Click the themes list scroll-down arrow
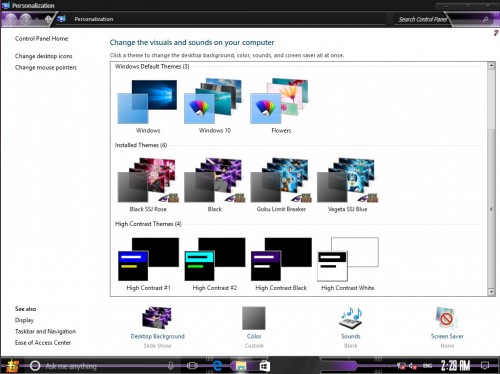Screen dimensions: 500x374 coord(491,292)
